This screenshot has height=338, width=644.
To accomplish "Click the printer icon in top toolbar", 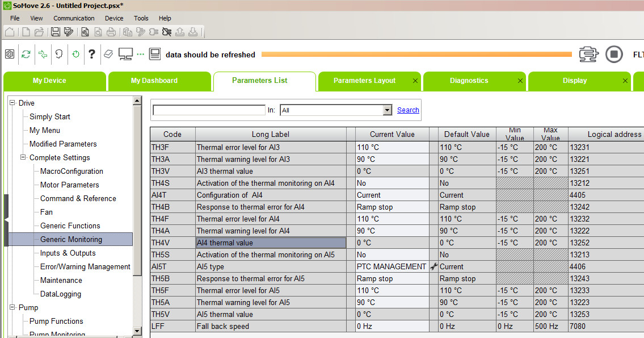I will 111,32.
